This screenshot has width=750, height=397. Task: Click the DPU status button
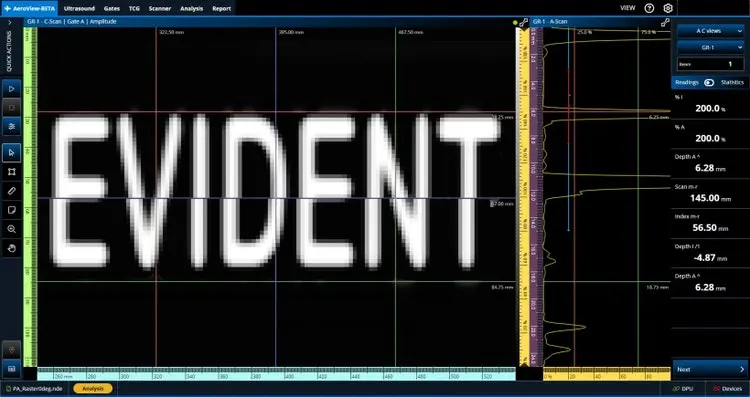click(683, 388)
